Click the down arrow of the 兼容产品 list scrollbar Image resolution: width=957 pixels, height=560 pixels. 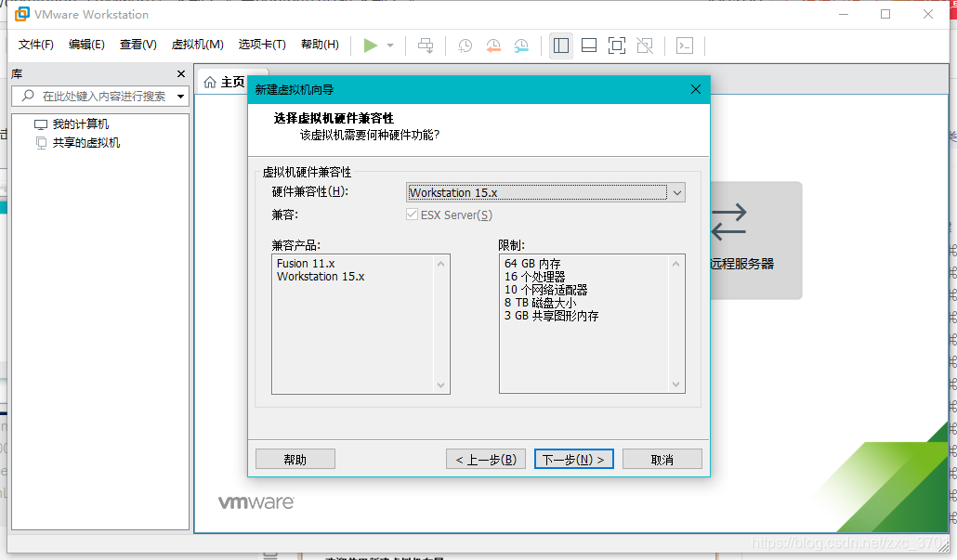pos(440,384)
